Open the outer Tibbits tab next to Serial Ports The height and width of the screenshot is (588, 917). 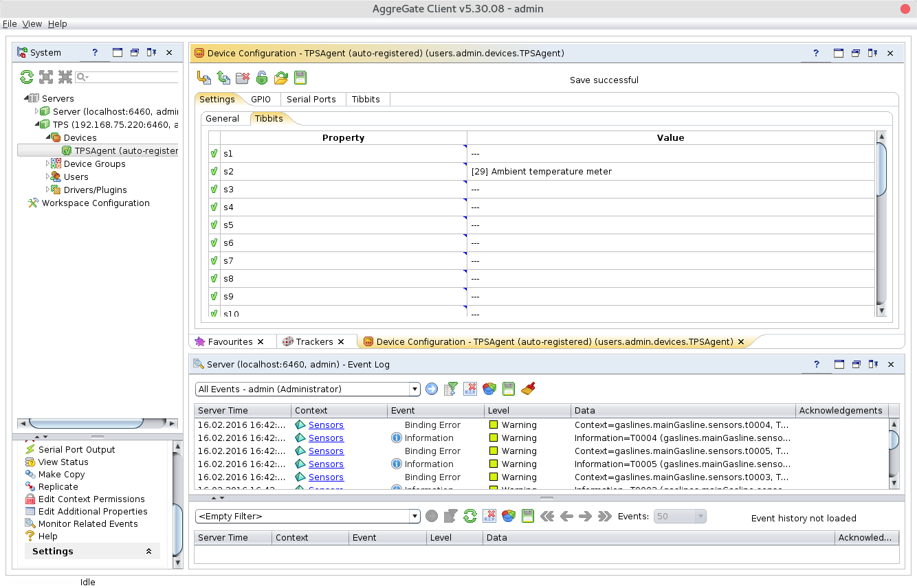pos(366,99)
